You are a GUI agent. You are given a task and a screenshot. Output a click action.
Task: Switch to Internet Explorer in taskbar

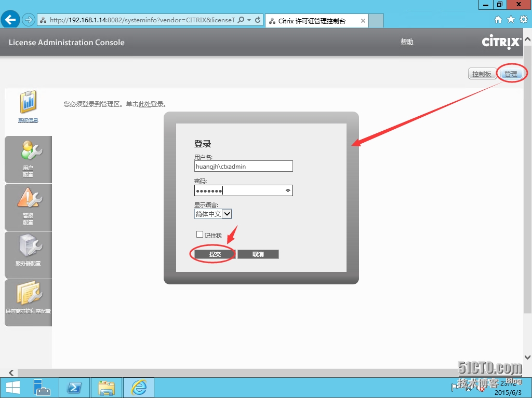[x=139, y=388]
